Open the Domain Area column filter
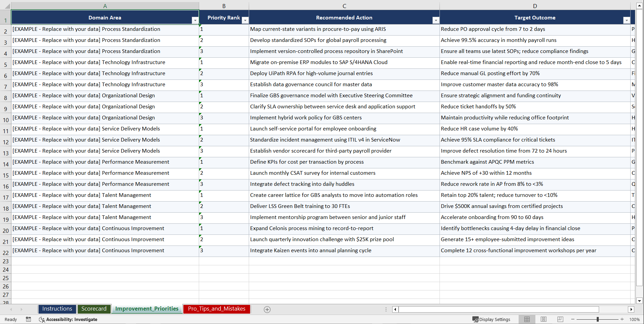The width and height of the screenshot is (644, 324). [195, 20]
